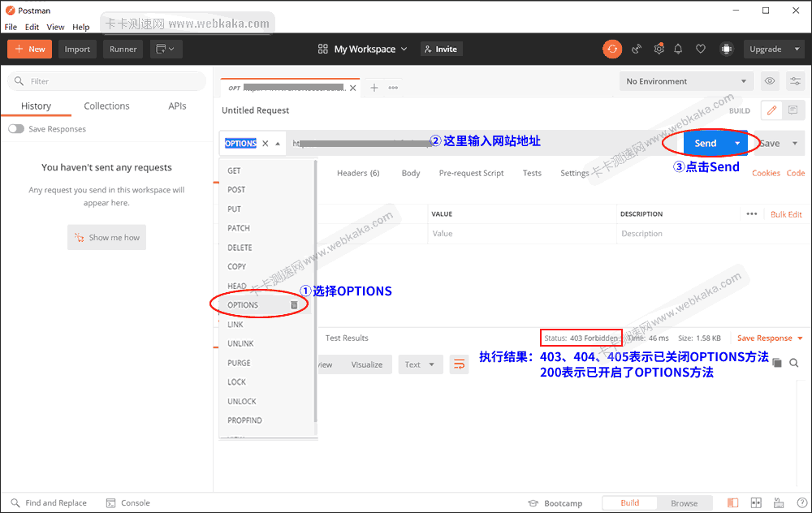The height and width of the screenshot is (513, 812).
Task: Open settings gear icon in header
Action: click(x=659, y=49)
